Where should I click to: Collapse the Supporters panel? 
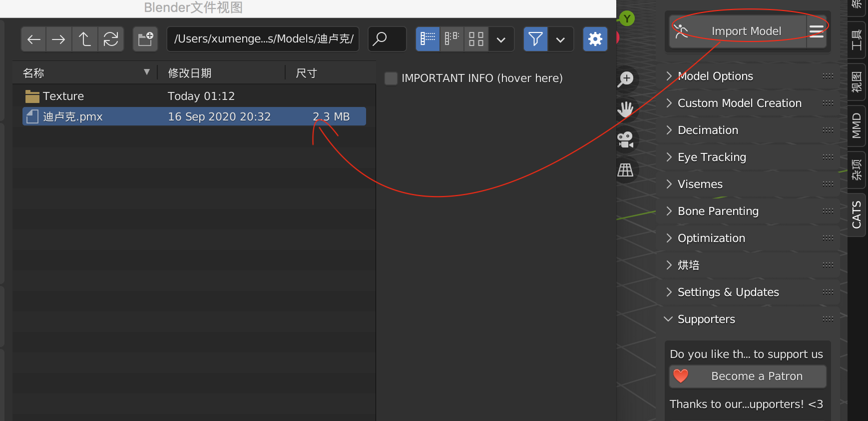[706, 319]
